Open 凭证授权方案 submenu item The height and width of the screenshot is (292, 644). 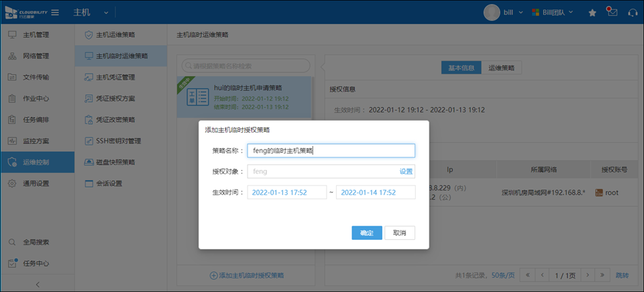pyautogui.click(x=121, y=98)
